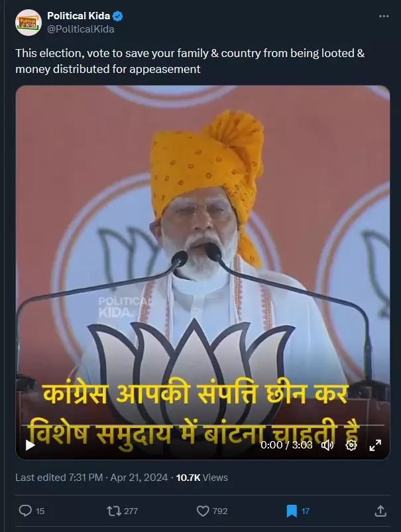Toggle the blue bookmark icon
This screenshot has width=401, height=532.
292,511
